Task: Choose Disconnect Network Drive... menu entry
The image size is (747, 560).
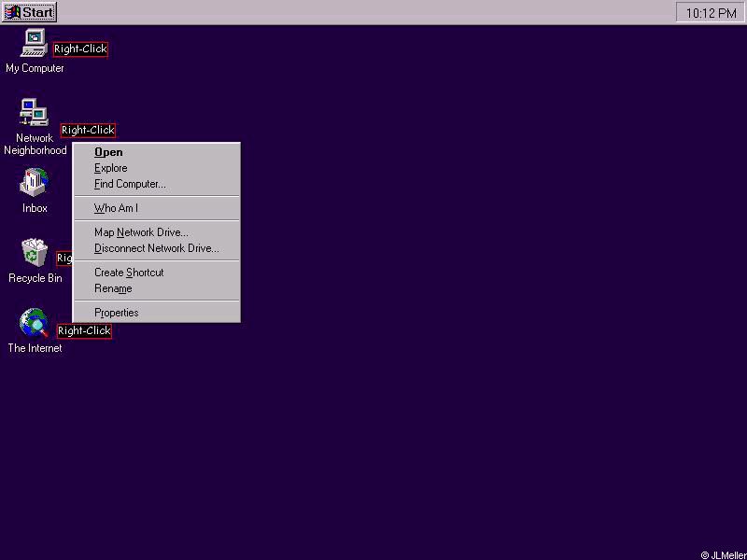Action: pyautogui.click(x=156, y=248)
